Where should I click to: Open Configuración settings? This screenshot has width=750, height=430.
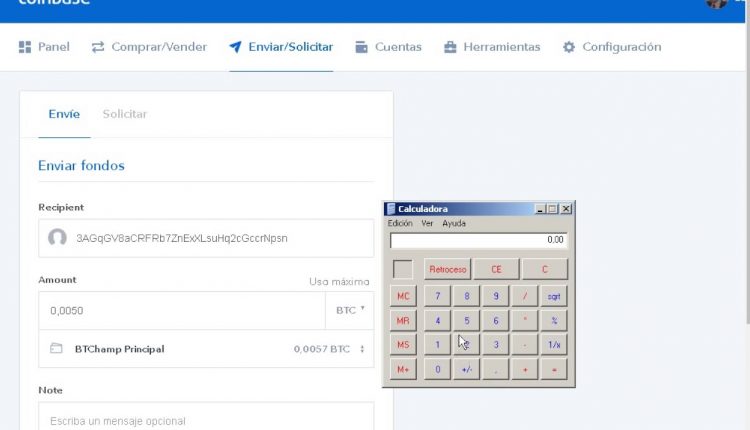click(612, 47)
